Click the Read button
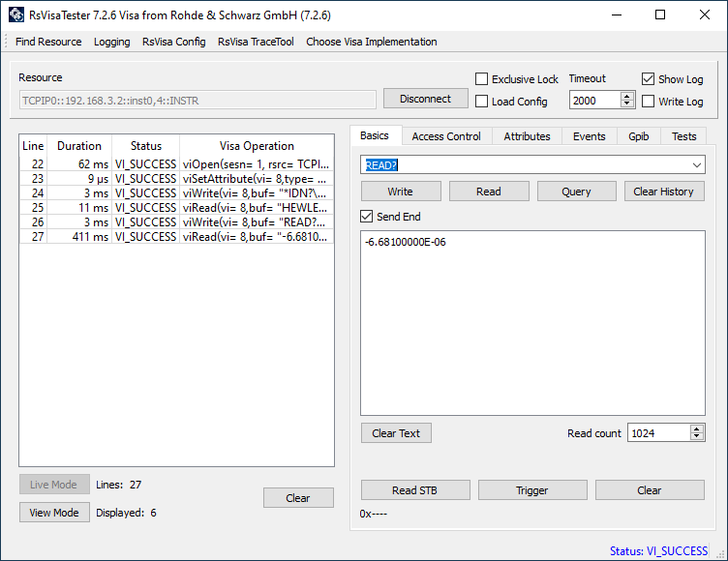Viewport: 728px width, 561px height. click(x=489, y=192)
